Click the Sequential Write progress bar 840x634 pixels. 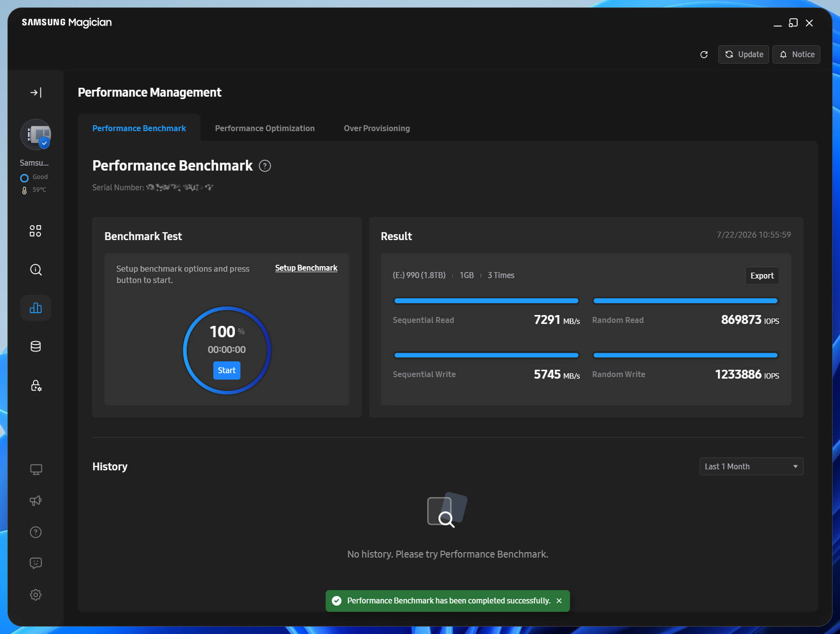[x=486, y=355]
